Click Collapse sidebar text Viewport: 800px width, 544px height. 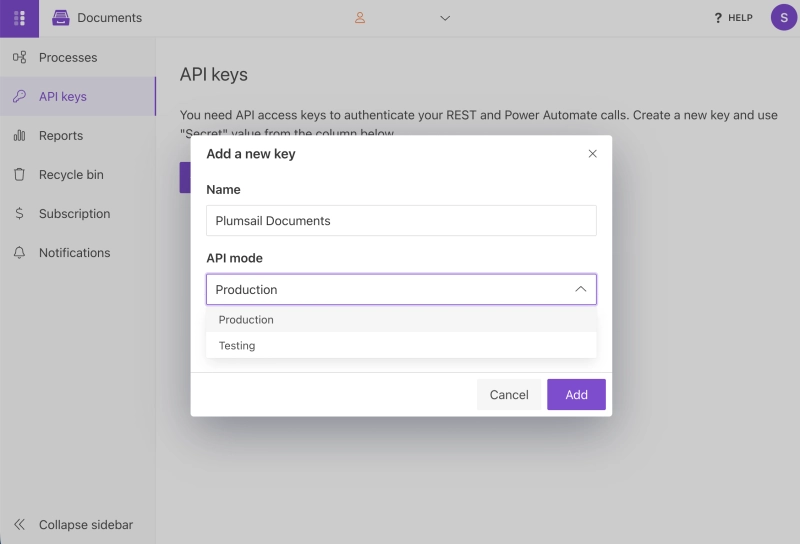(x=86, y=525)
